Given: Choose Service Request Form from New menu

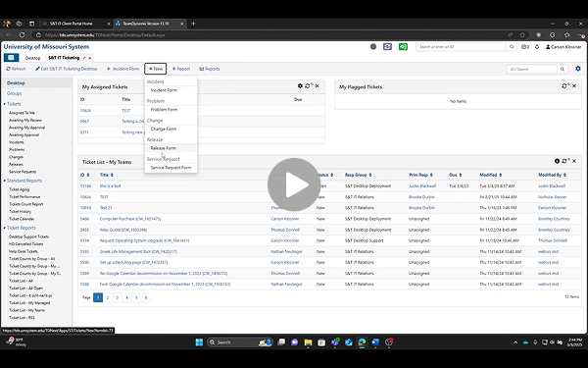Looking at the screenshot, I should 171,168.
